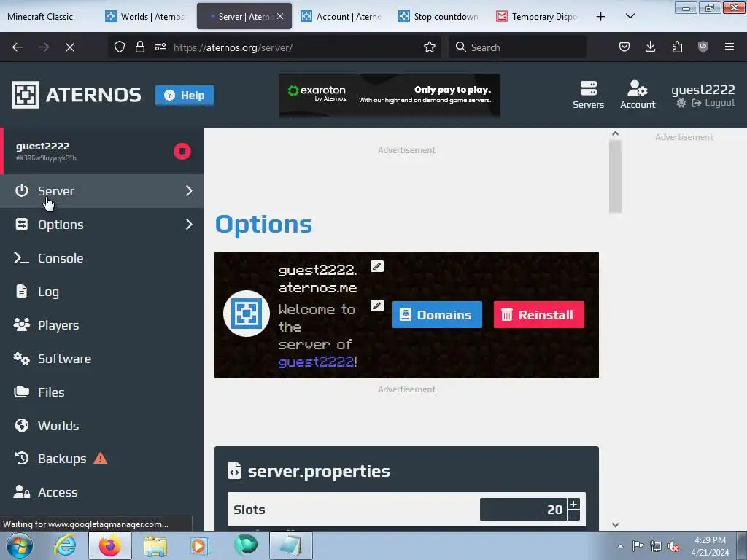Image resolution: width=747 pixels, height=560 pixels.
Task: Click the Windows Start button
Action: pyautogui.click(x=20, y=545)
